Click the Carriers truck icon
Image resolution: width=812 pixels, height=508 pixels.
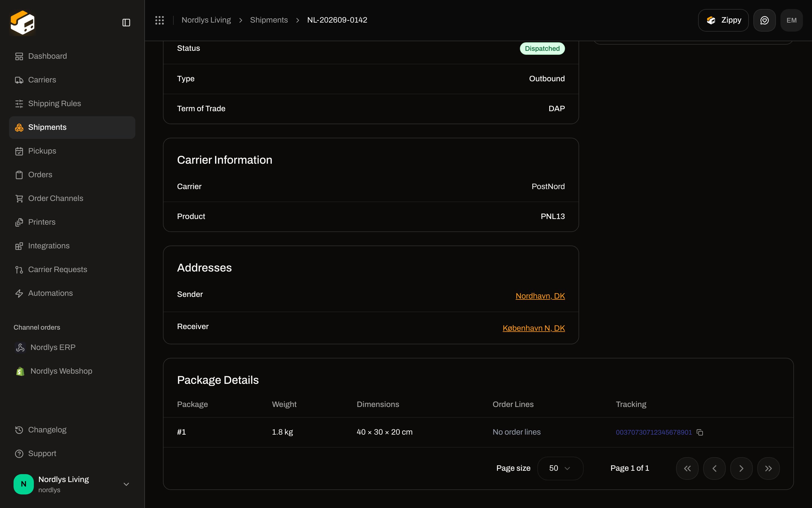pos(19,80)
